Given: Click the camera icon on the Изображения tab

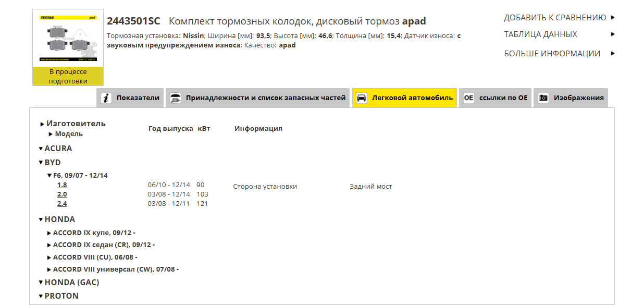Looking at the screenshot, I should [543, 98].
